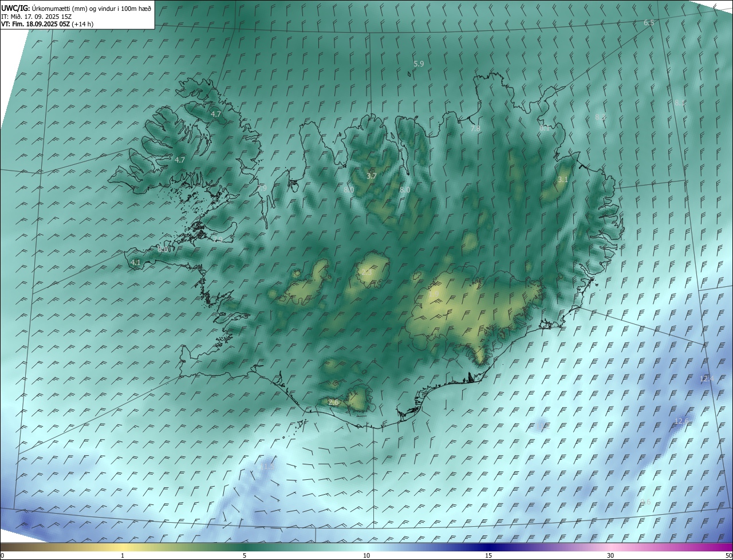Click the "VT: Fim. 18.09.2025 05Z (+14 h)" line
This screenshot has height=560, width=733.
48,24
